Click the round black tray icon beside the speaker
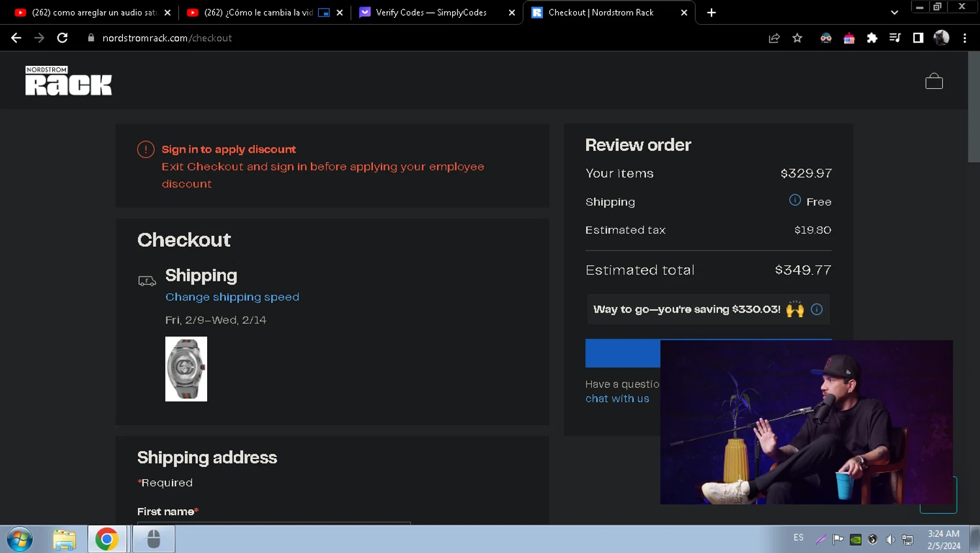This screenshot has width=980, height=553. (872, 539)
